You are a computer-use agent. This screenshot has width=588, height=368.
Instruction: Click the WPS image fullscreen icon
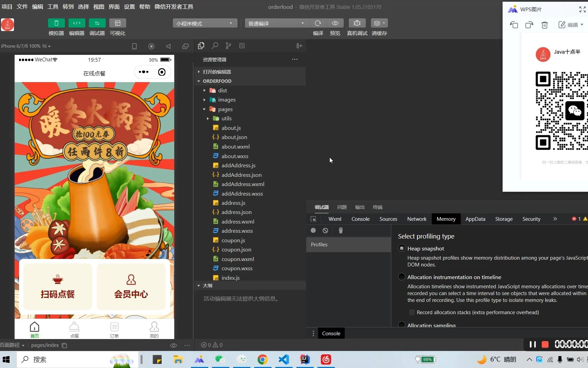pos(582,10)
